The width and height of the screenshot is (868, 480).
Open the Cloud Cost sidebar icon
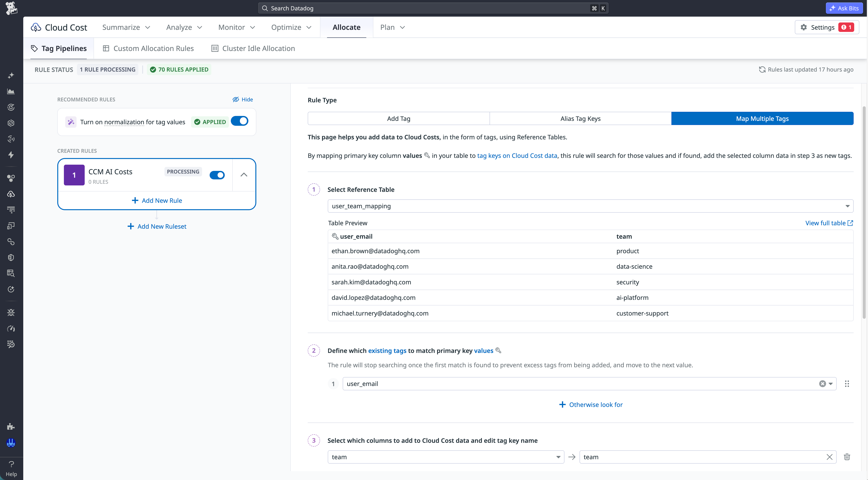click(x=11, y=194)
